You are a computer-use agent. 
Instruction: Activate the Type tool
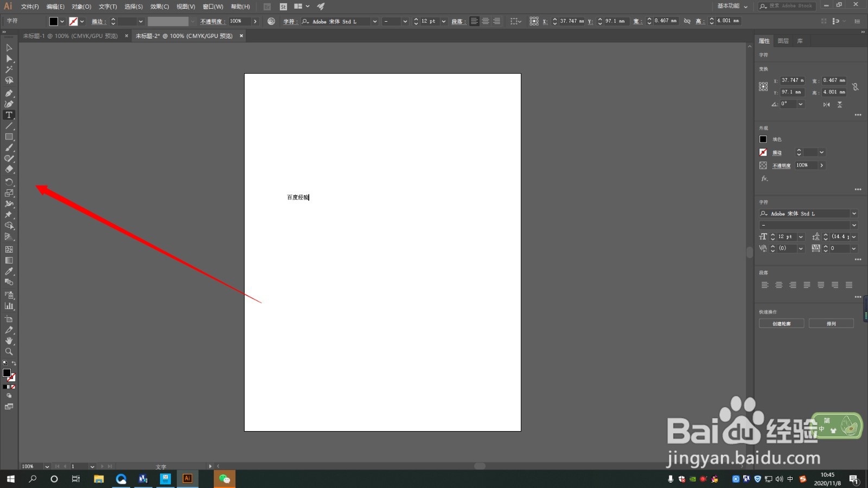pyautogui.click(x=9, y=115)
